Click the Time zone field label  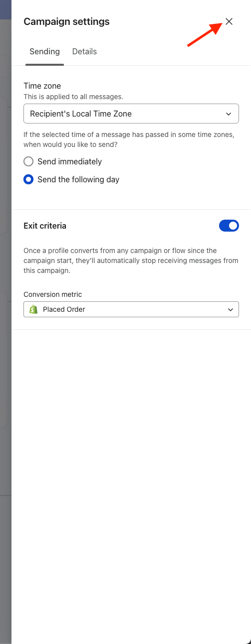42,86
